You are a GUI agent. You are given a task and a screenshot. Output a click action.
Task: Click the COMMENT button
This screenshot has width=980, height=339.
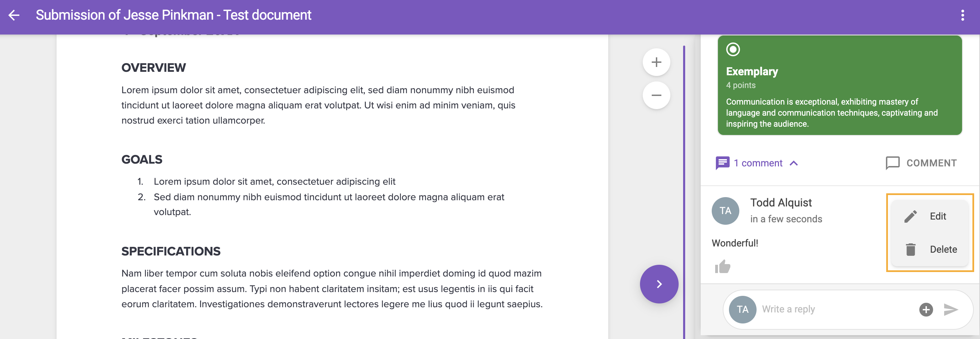[x=921, y=163]
